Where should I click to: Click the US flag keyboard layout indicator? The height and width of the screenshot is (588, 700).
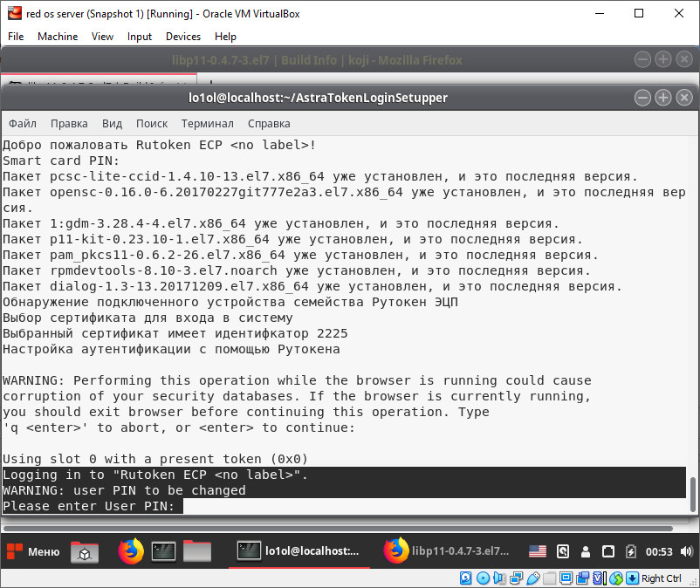tap(538, 552)
